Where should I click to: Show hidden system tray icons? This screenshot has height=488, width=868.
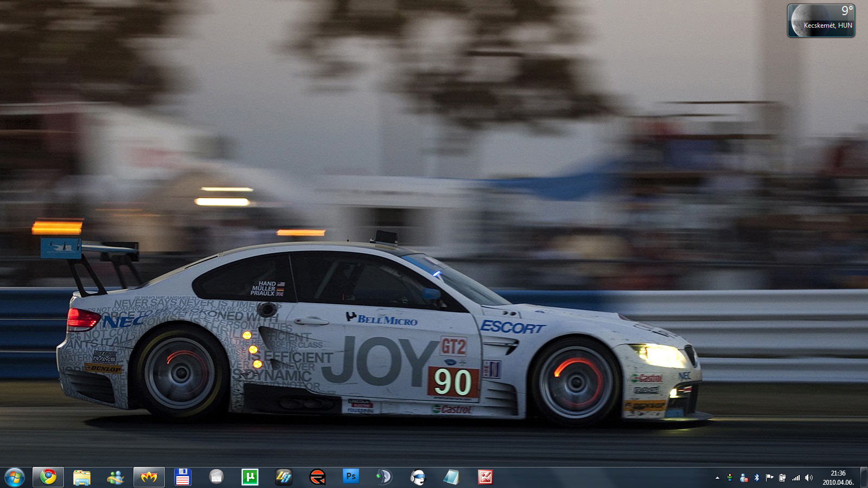point(717,478)
